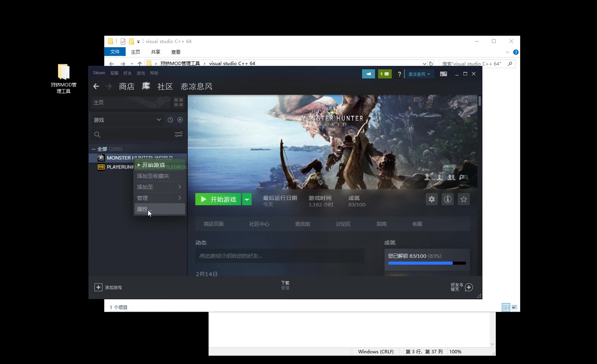This screenshot has height=364, width=597.
Task: Open the 视图 menu in Steam
Action: [114, 73]
